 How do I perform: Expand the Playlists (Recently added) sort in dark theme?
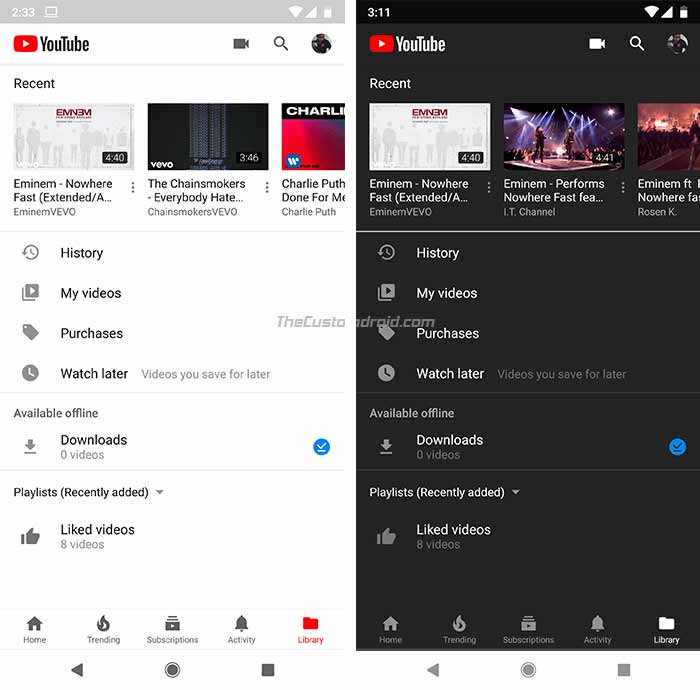pyautogui.click(x=516, y=492)
